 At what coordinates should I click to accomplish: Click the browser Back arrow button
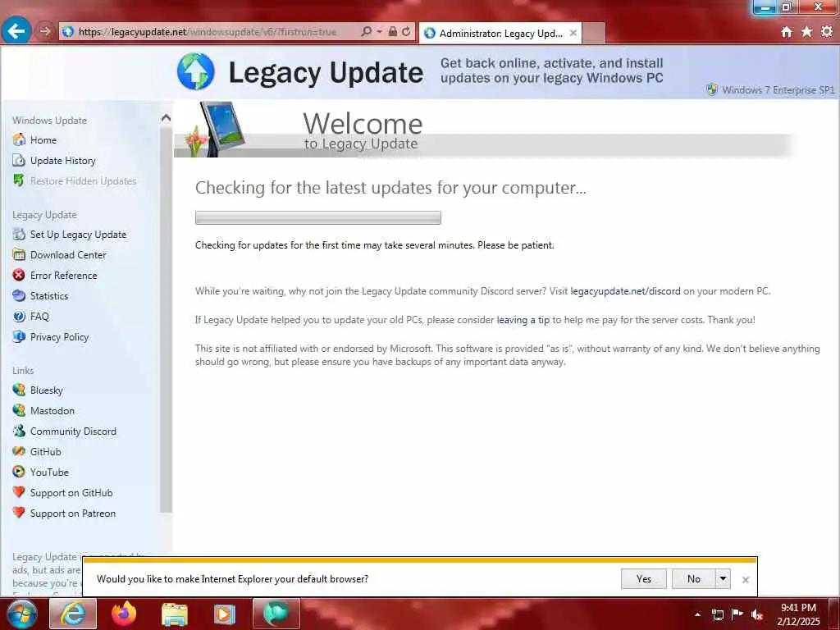coord(16,31)
